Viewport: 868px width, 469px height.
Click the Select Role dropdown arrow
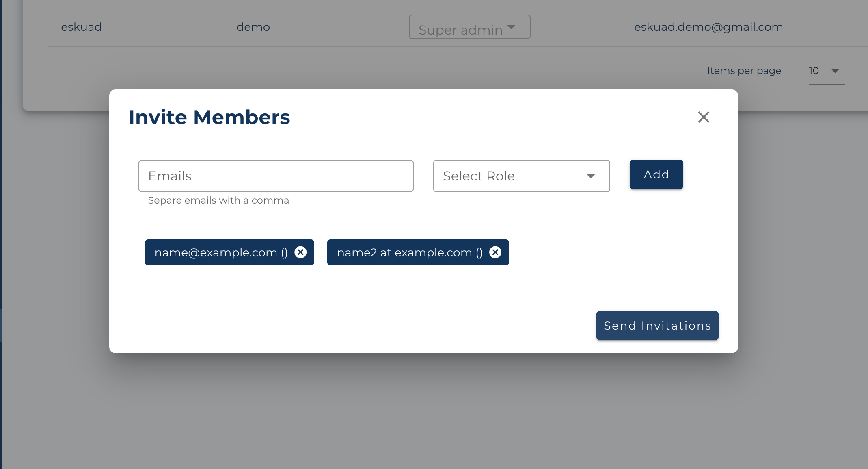point(591,176)
